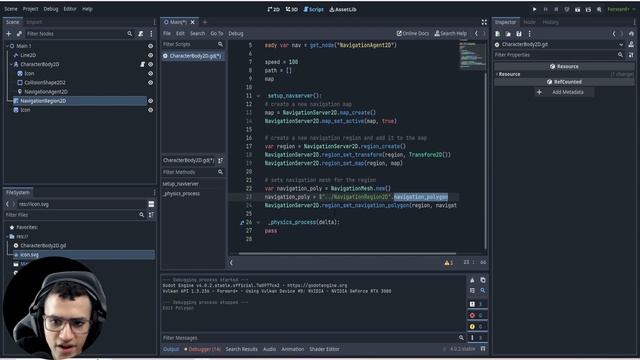
Task: Click the instantiate child scene chain icon
Action: (19, 34)
